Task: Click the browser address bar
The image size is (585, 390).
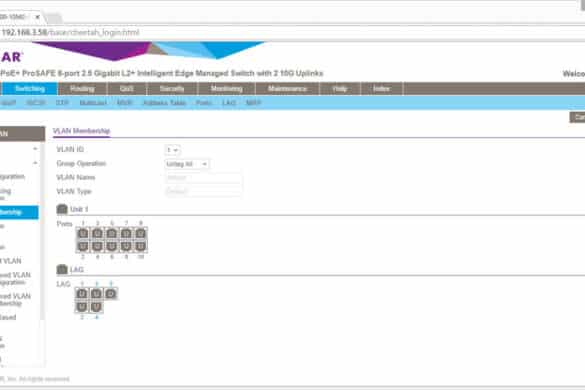Action: coord(291,32)
